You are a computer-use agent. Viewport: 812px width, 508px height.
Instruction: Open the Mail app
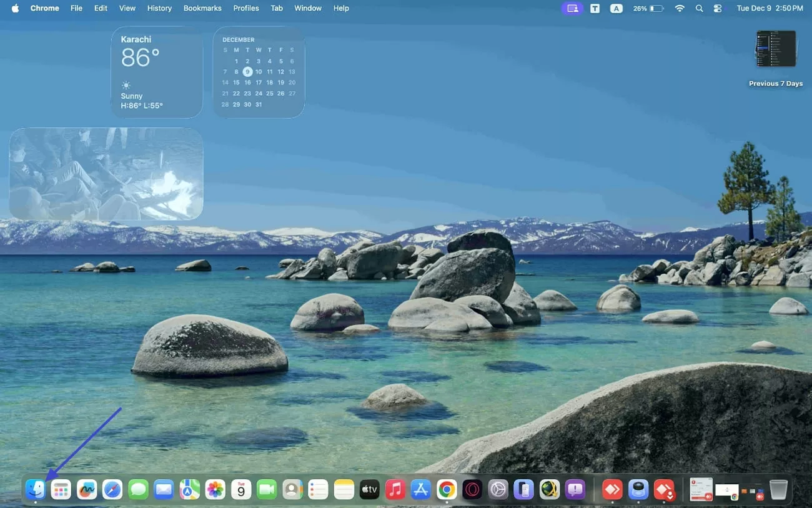tap(164, 489)
